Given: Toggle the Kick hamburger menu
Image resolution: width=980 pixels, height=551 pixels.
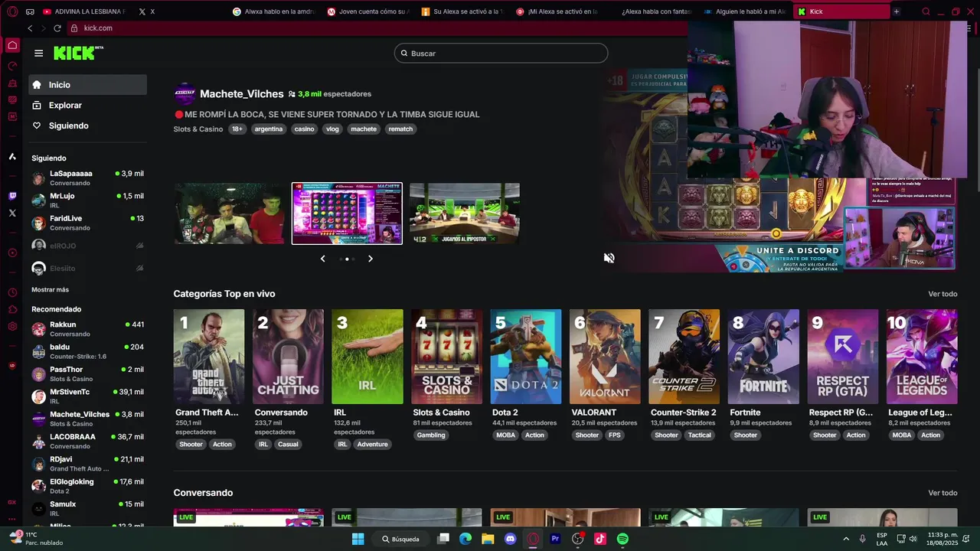Looking at the screenshot, I should point(38,53).
